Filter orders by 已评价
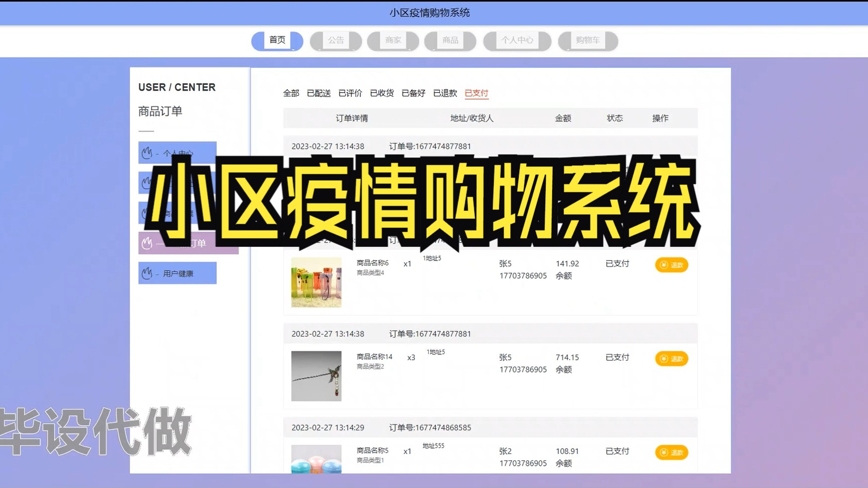Screen dimensions: 868x488 (x=350, y=93)
